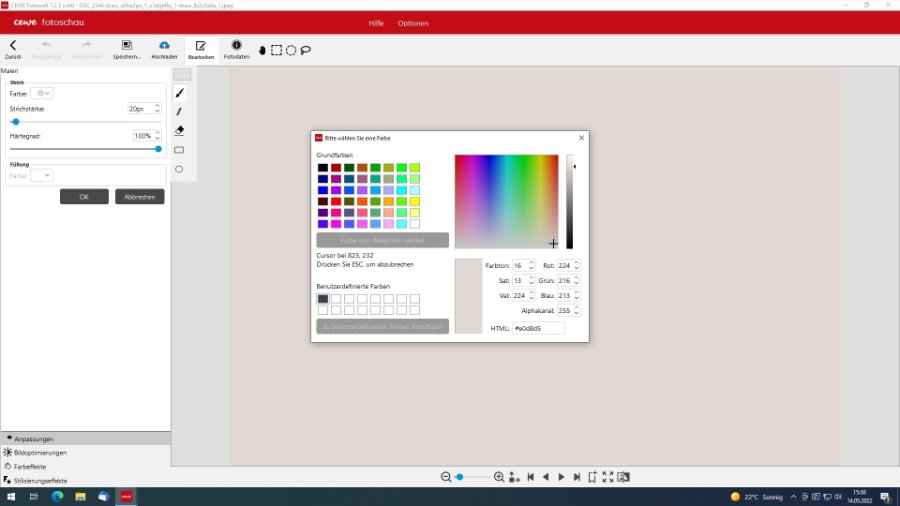
Task: Click the Härtegrad 100% spin field
Action: point(146,136)
